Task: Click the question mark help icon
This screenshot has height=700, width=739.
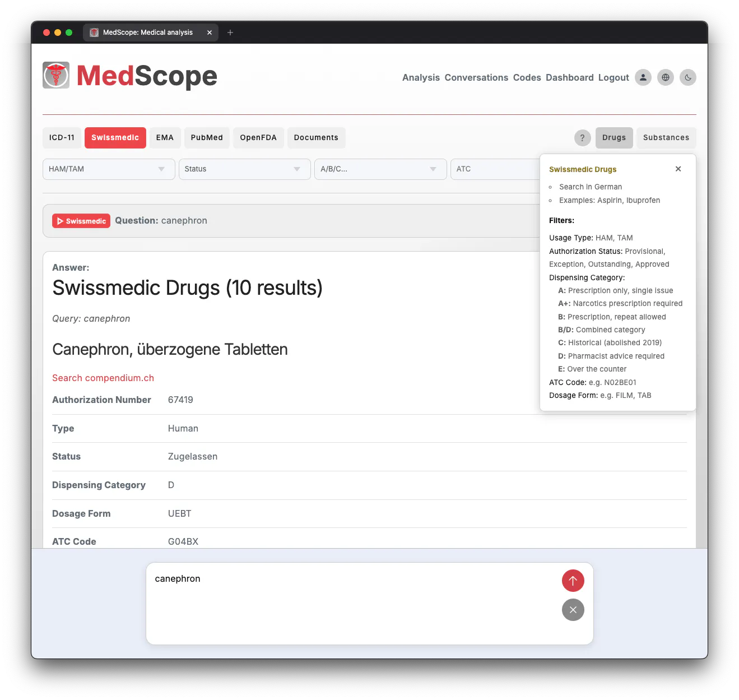Action: click(x=583, y=138)
